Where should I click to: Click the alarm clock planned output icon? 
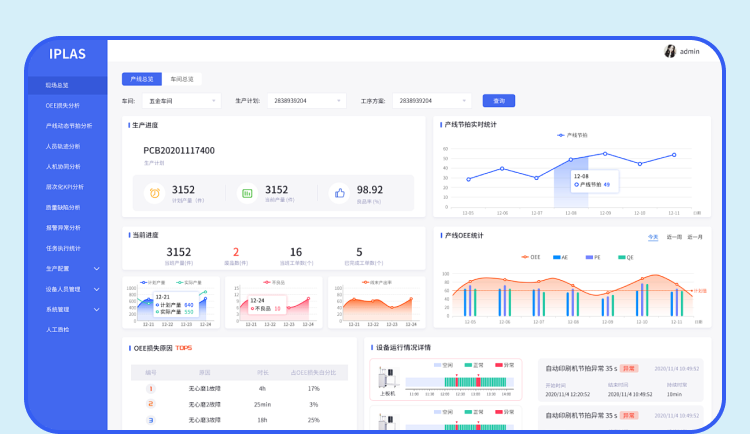[155, 193]
